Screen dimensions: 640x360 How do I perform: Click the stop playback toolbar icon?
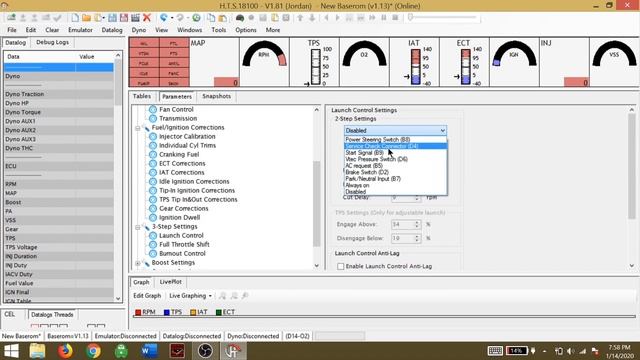pos(395,18)
